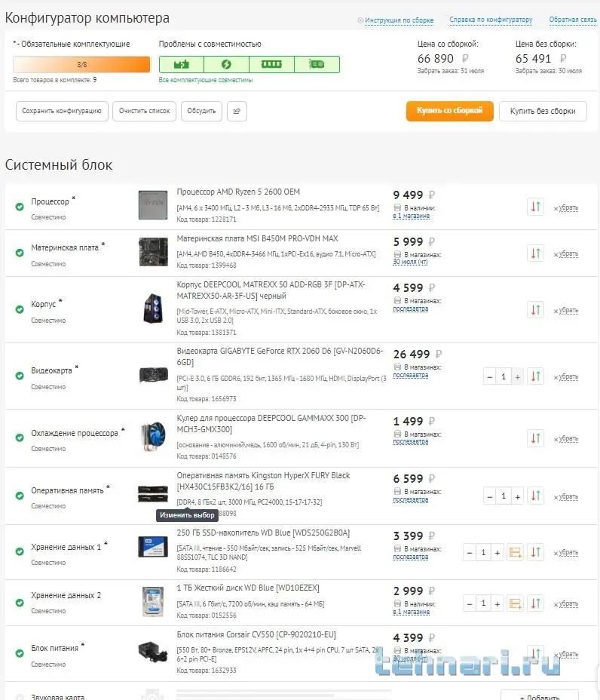Open video card availability 'послезавтра' link

(410, 375)
